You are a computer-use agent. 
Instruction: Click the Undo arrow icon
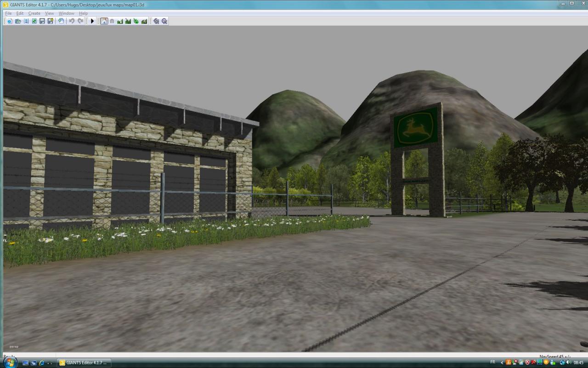[x=72, y=21]
